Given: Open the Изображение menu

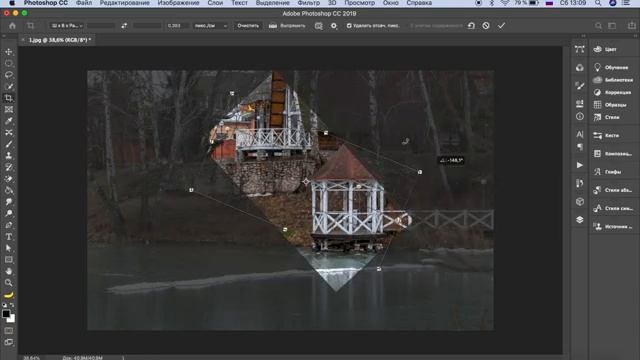Looking at the screenshot, I should coord(178,3).
